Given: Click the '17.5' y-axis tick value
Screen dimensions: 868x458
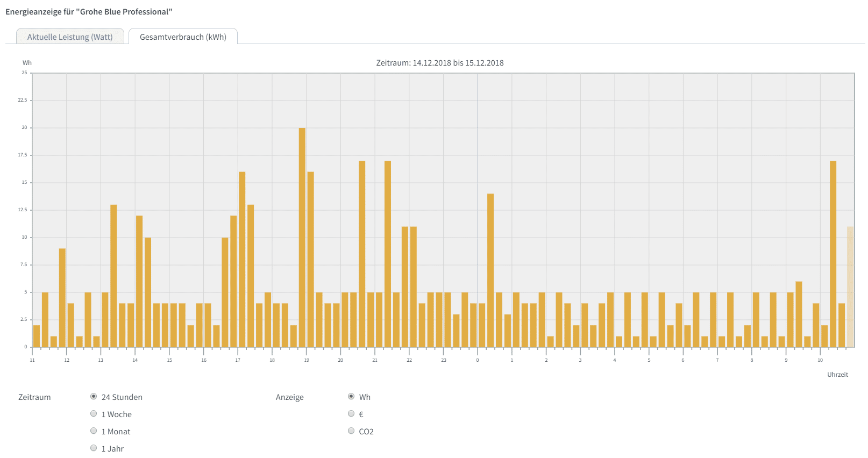Looking at the screenshot, I should [22, 155].
